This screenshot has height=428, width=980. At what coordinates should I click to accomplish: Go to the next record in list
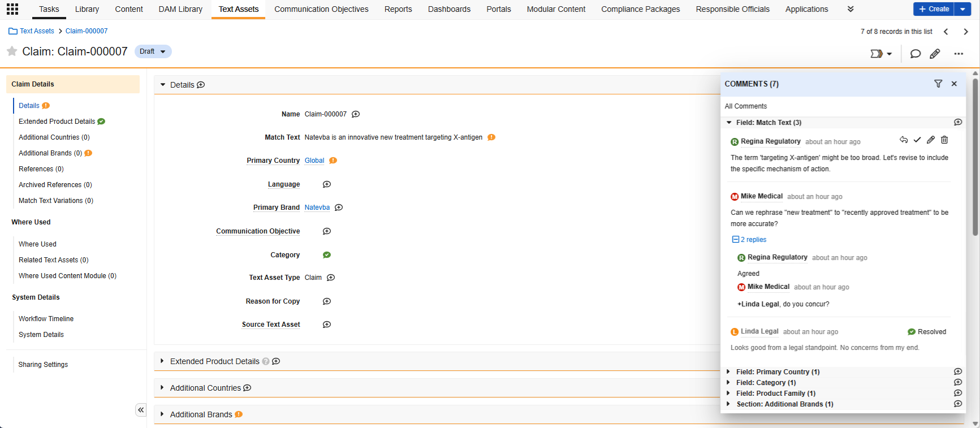point(966,32)
